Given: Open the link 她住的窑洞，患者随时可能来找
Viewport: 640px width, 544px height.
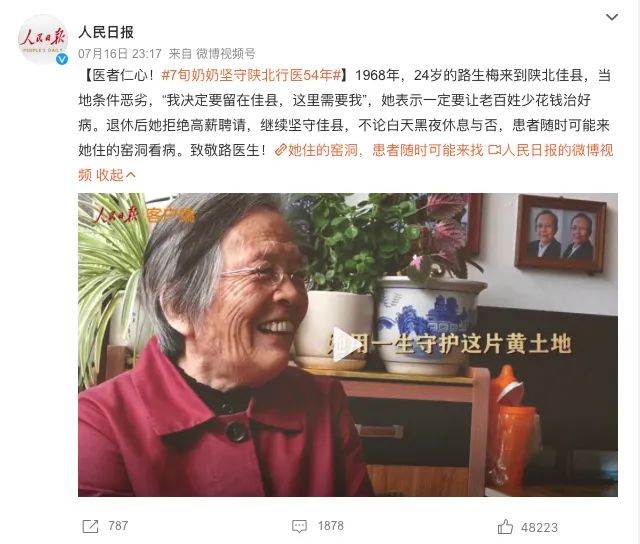Looking at the screenshot, I should coord(385,150).
